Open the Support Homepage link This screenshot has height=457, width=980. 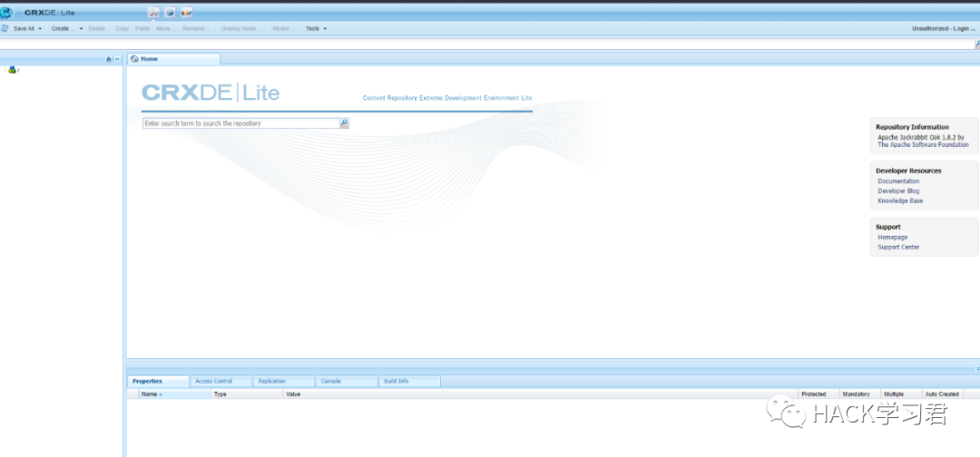[893, 238]
